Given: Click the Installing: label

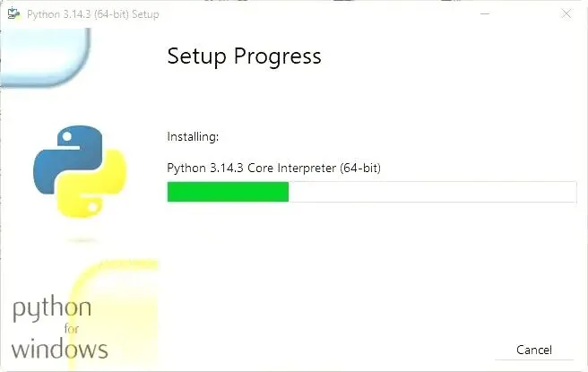Looking at the screenshot, I should (x=193, y=137).
